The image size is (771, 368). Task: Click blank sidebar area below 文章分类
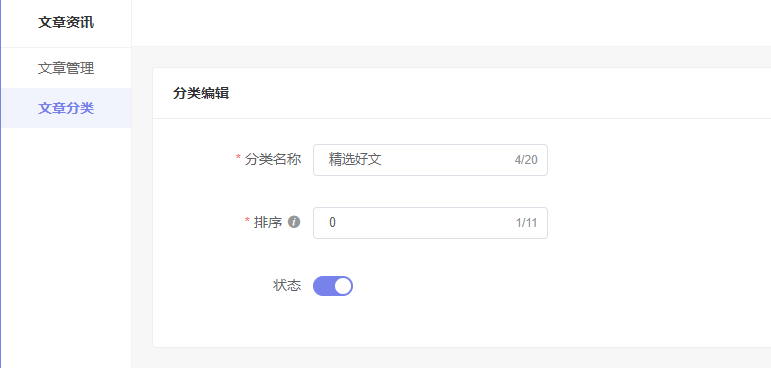(x=66, y=246)
